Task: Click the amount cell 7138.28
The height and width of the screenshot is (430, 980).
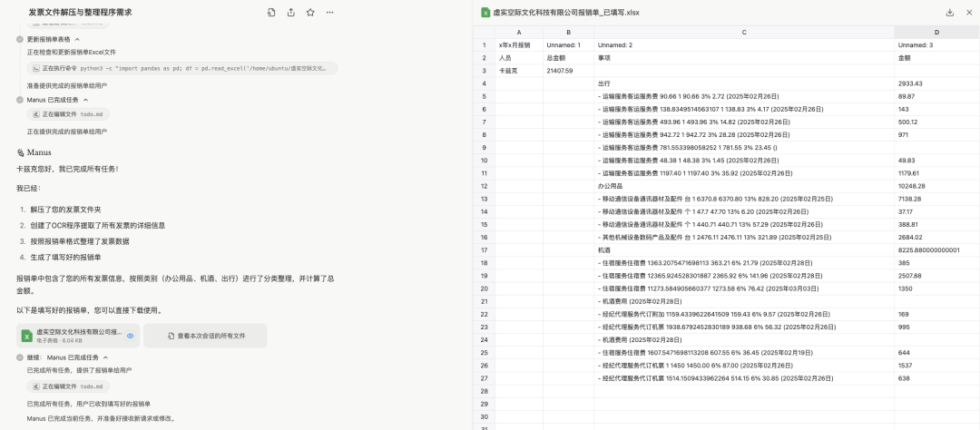Action: (936, 199)
